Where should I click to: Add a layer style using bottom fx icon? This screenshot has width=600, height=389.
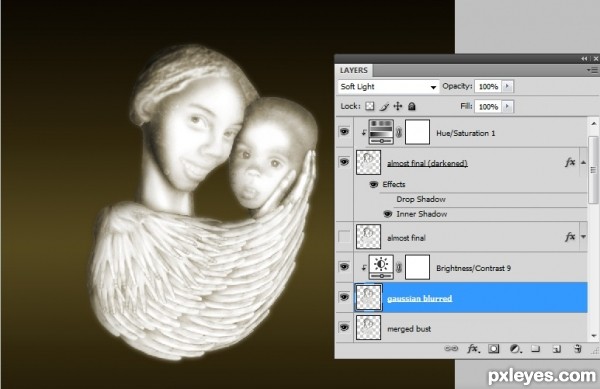tap(473, 348)
